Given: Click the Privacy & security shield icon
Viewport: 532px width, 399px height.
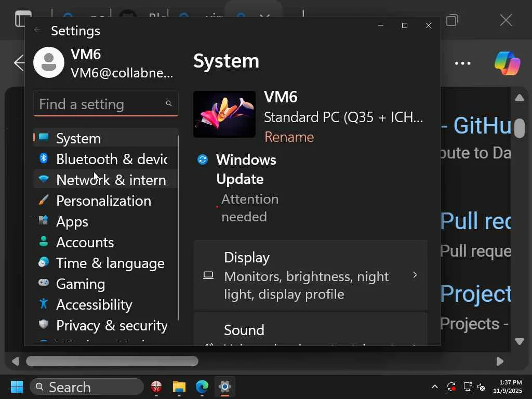Looking at the screenshot, I should click(x=44, y=325).
